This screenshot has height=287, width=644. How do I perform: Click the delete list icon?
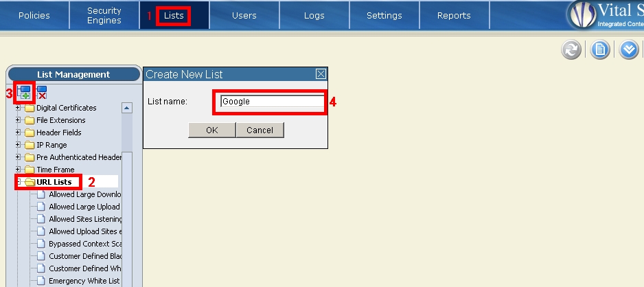42,93
